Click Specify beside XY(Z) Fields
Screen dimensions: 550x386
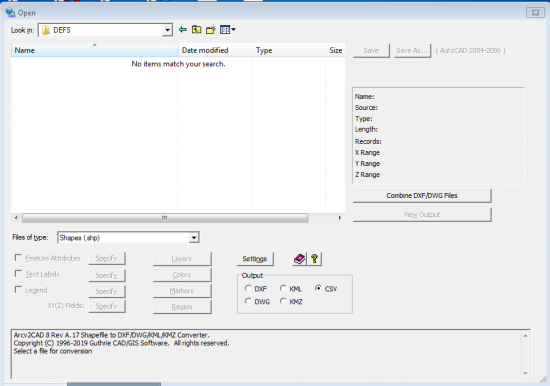click(x=107, y=306)
